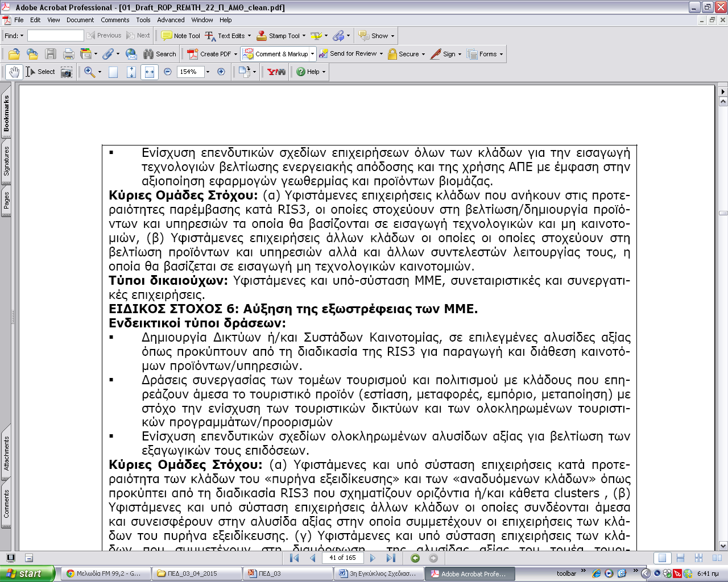Go to first page arrow
728x582 pixels.
click(x=294, y=558)
